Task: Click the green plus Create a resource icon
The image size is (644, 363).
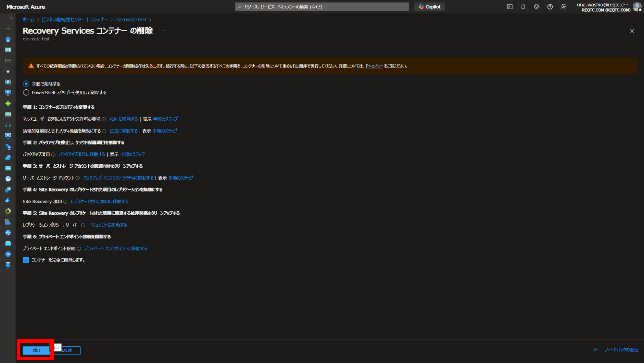Action: tap(8, 28)
